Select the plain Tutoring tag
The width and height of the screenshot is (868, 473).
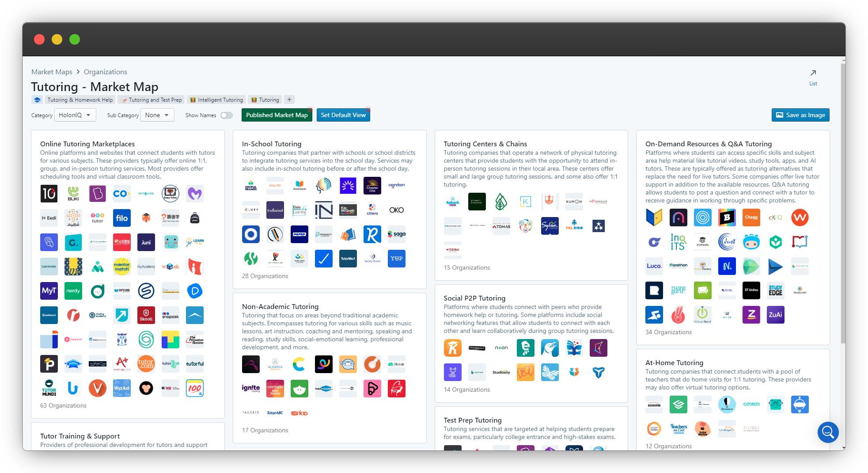coord(265,100)
